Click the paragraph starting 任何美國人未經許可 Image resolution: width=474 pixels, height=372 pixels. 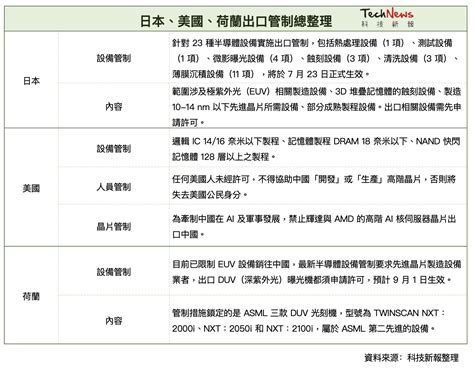click(x=314, y=187)
